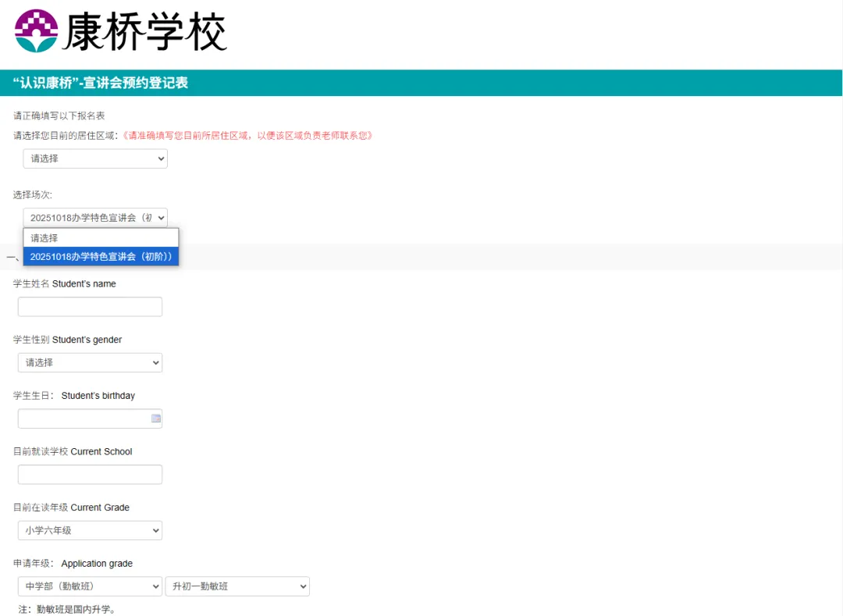Click the 申请年级 Application grade label
This screenshot has height=616, width=843.
(73, 564)
